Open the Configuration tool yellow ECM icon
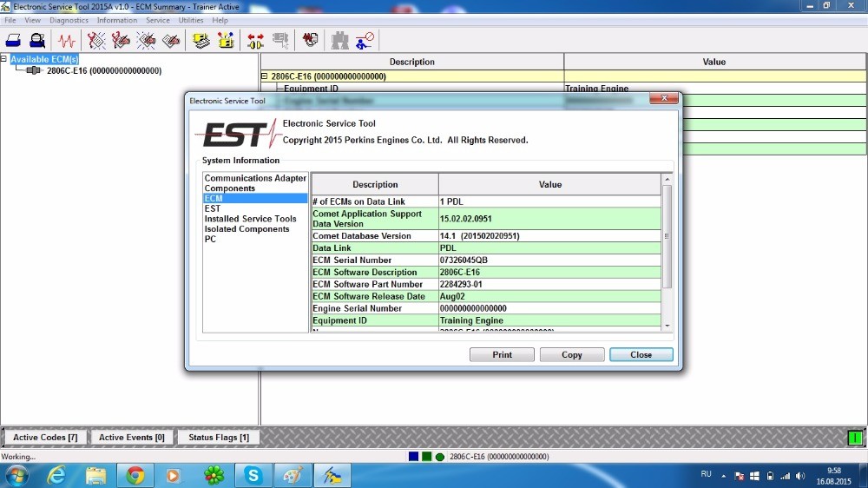The height and width of the screenshot is (488, 868). tap(226, 41)
